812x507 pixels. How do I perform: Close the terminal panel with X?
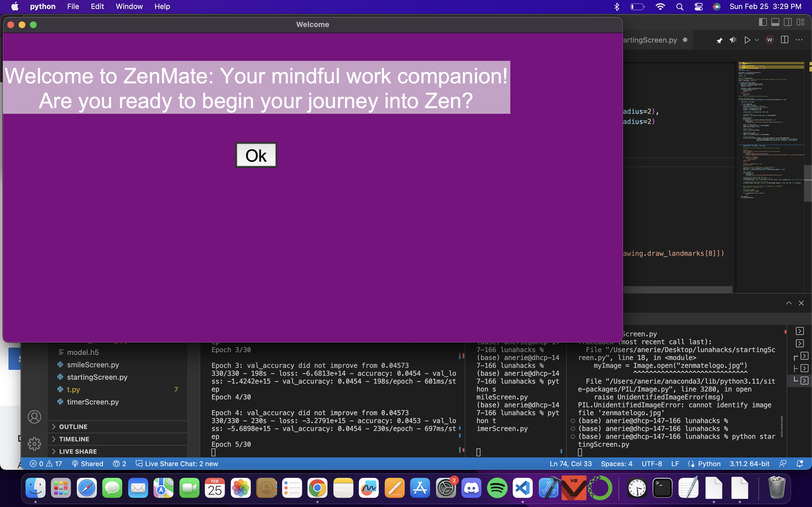click(801, 303)
